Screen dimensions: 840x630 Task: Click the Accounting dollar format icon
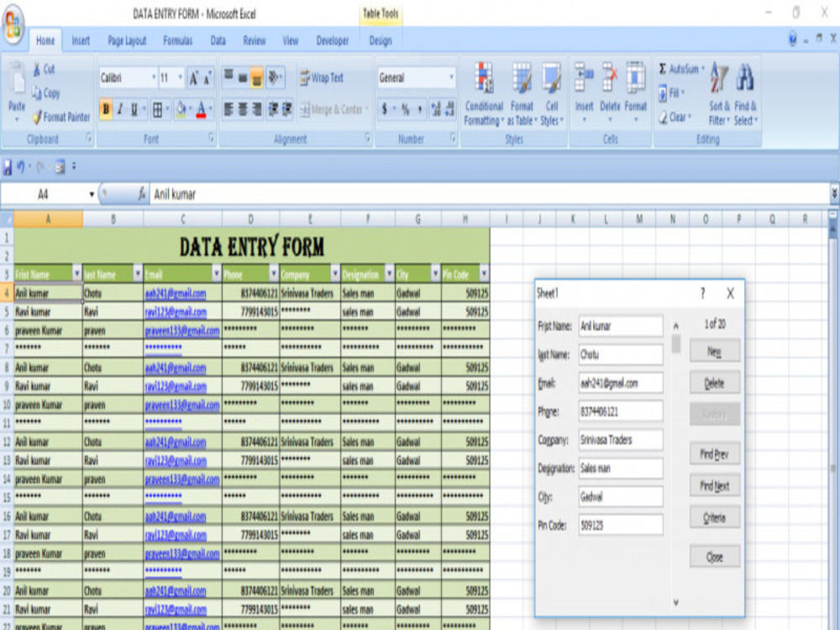[385, 110]
